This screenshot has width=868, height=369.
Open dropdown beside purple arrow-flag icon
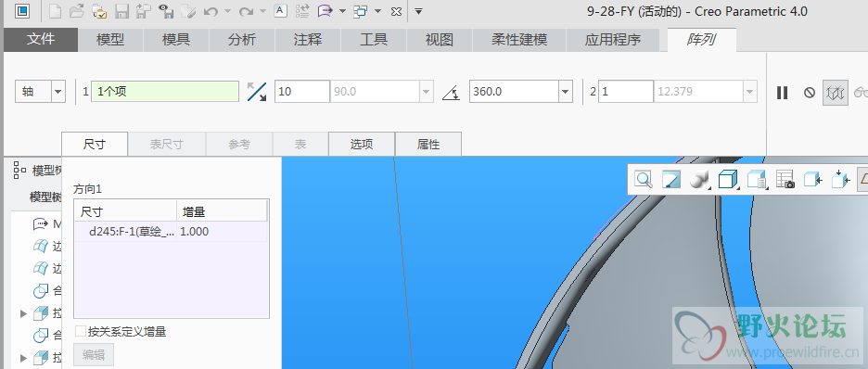[x=343, y=11]
